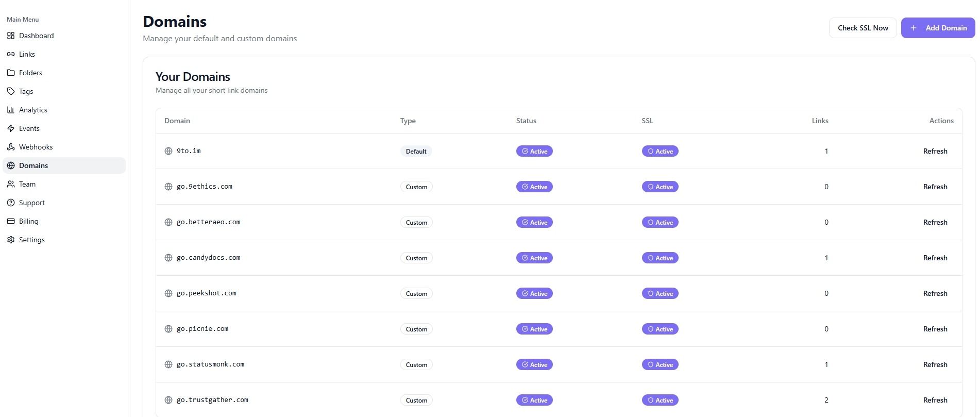Click the Analytics bar chart icon
This screenshot has height=417, width=980.
[11, 110]
